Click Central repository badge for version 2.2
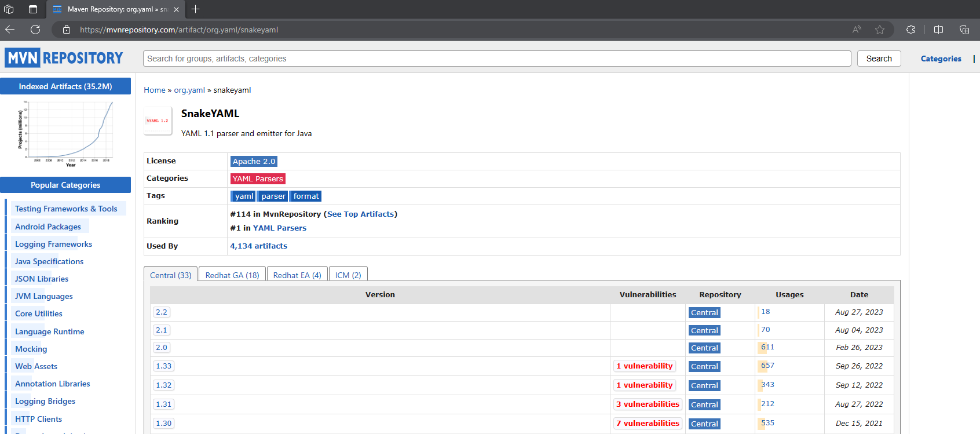 point(704,313)
